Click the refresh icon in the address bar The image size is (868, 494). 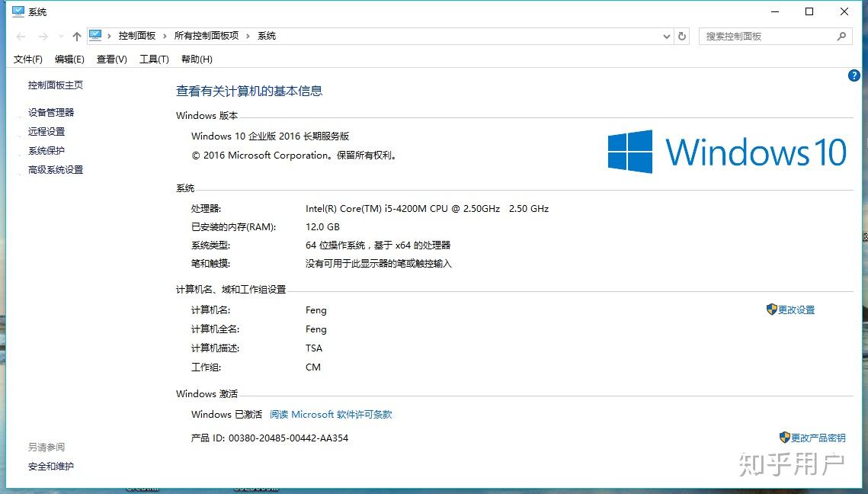pyautogui.click(x=681, y=36)
